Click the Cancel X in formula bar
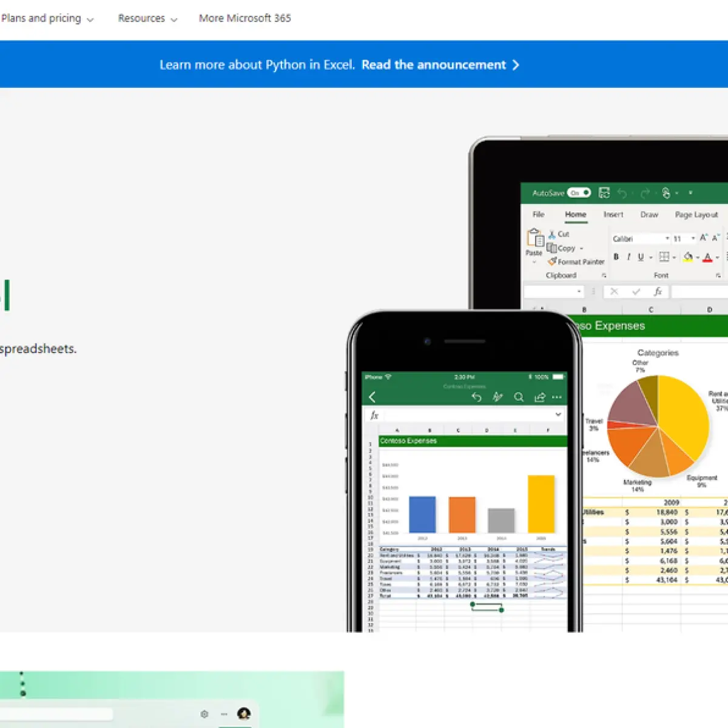 tap(614, 292)
